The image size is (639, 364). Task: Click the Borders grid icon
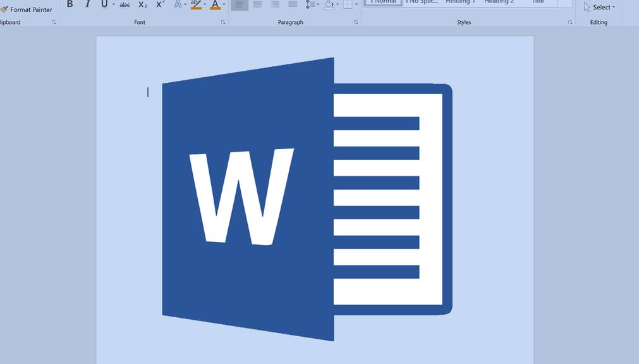348,4
